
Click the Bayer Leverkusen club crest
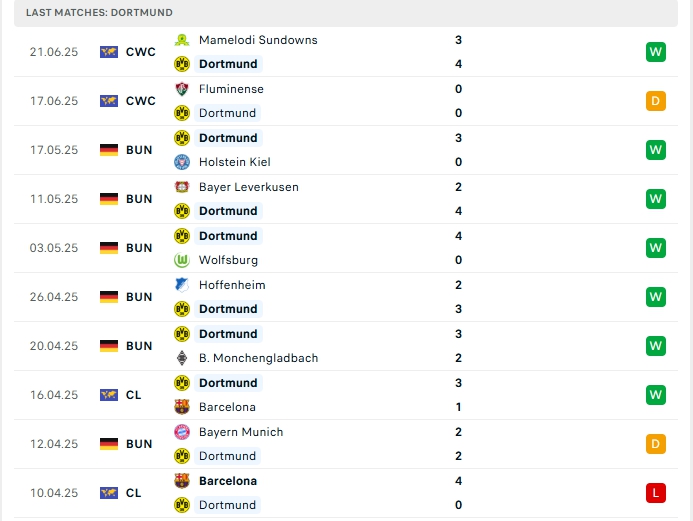point(182,187)
